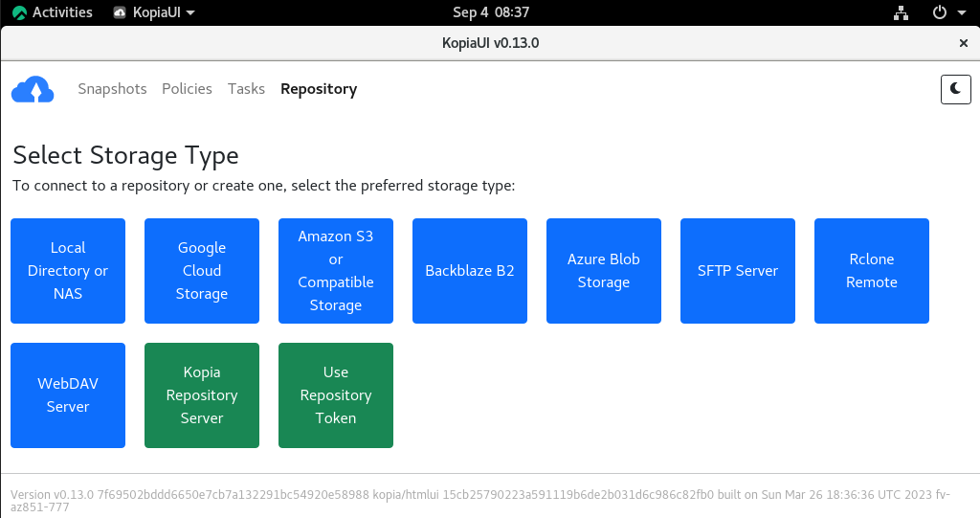This screenshot has height=518, width=980.
Task: Switch to the Tasks tab
Action: (x=246, y=89)
